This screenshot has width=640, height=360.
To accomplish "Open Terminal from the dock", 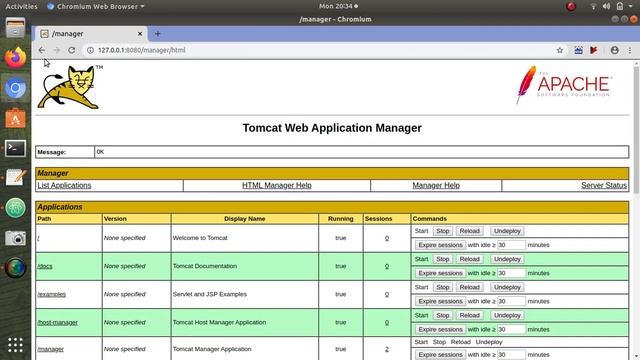I will pyautogui.click(x=15, y=148).
